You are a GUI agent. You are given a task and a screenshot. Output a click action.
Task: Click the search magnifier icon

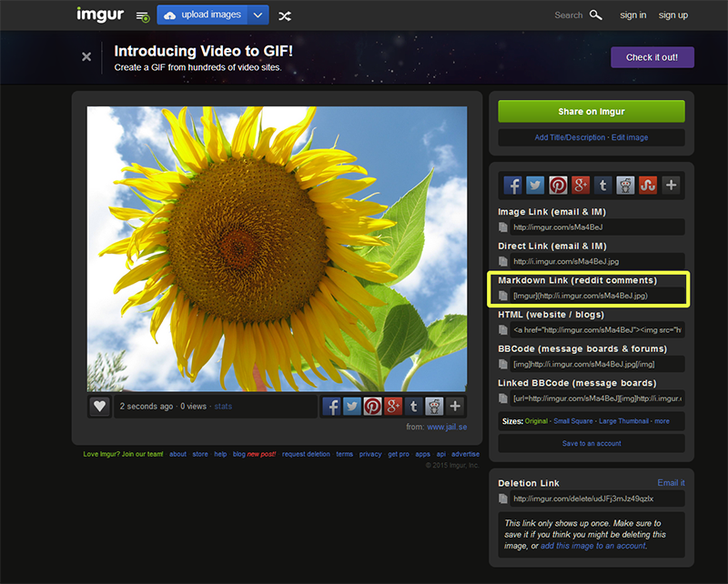tap(596, 15)
